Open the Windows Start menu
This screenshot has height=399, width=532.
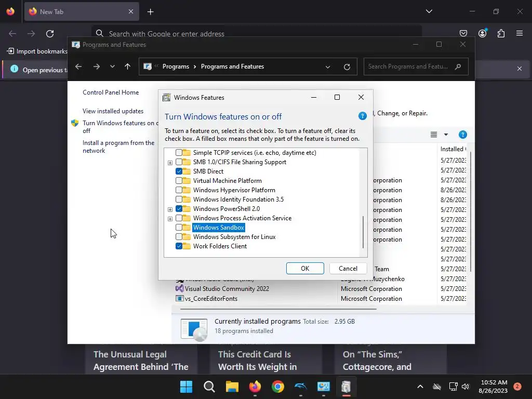[x=186, y=387]
